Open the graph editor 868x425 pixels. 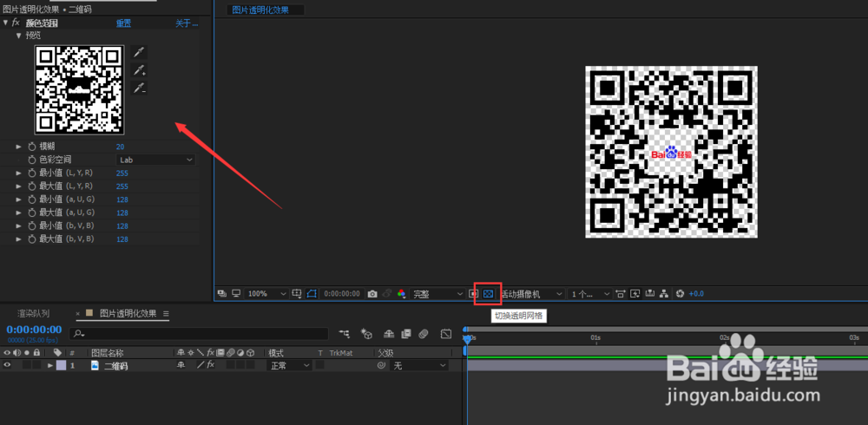[x=446, y=334]
